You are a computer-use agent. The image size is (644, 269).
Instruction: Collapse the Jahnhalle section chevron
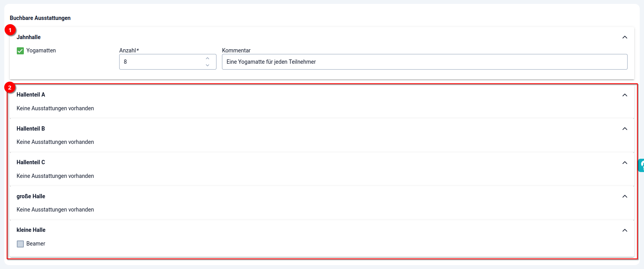point(624,37)
